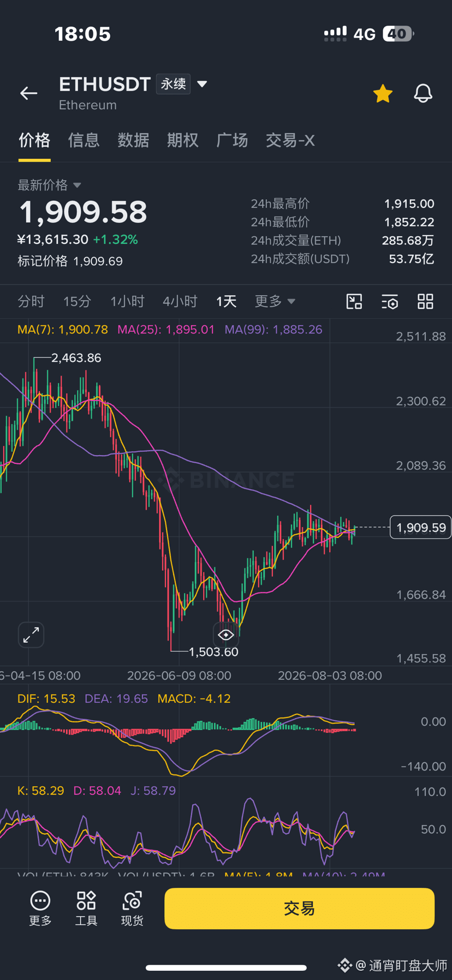Screen dimensions: 452x980
Task: Toggle the eye visibility icon on chart
Action: click(x=226, y=635)
